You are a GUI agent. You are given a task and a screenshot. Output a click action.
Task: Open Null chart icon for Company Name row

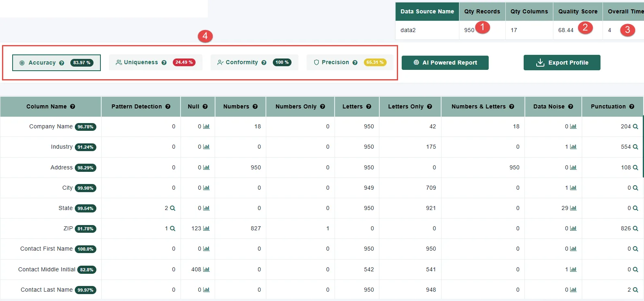point(207,126)
